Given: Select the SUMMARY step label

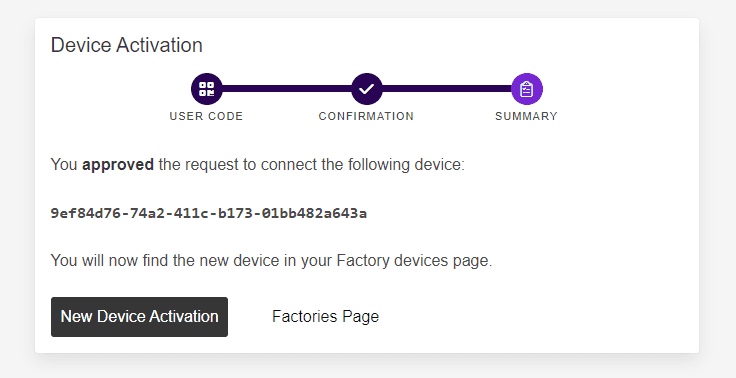Looking at the screenshot, I should (527, 116).
